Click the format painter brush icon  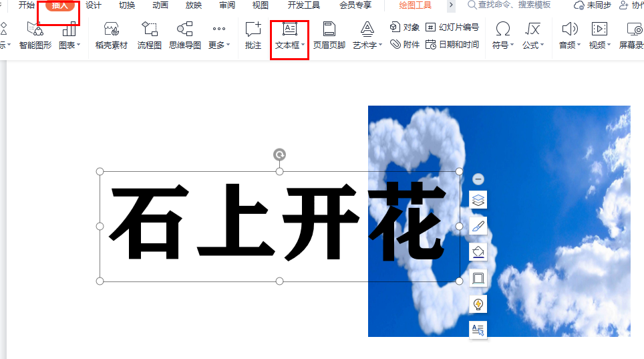(x=478, y=226)
